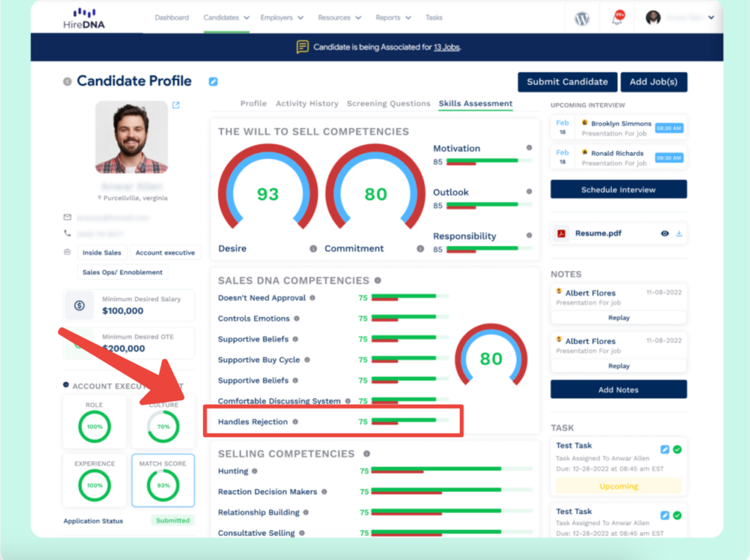Click the Submit Candidate button
Image resolution: width=750 pixels, height=560 pixels.
coord(568,82)
